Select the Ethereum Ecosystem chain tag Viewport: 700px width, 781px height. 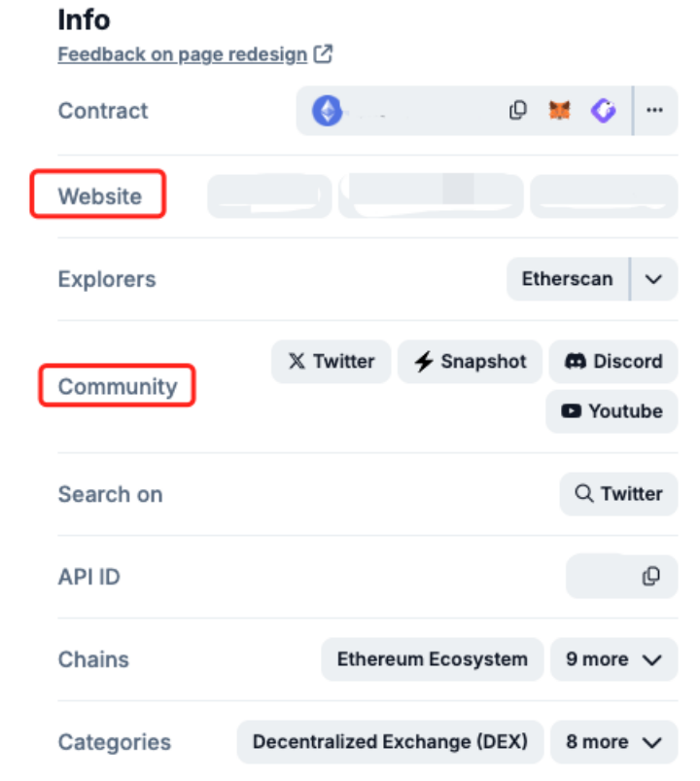point(432,659)
